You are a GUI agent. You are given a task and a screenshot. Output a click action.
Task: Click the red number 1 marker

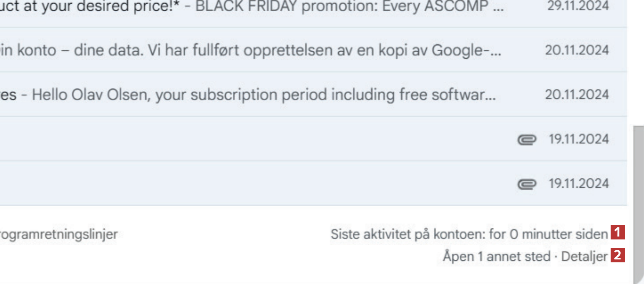click(x=618, y=232)
